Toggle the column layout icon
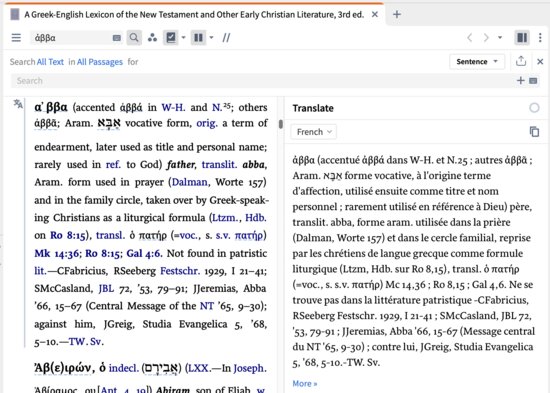Viewport: 550px width, 393px height. coord(199,38)
